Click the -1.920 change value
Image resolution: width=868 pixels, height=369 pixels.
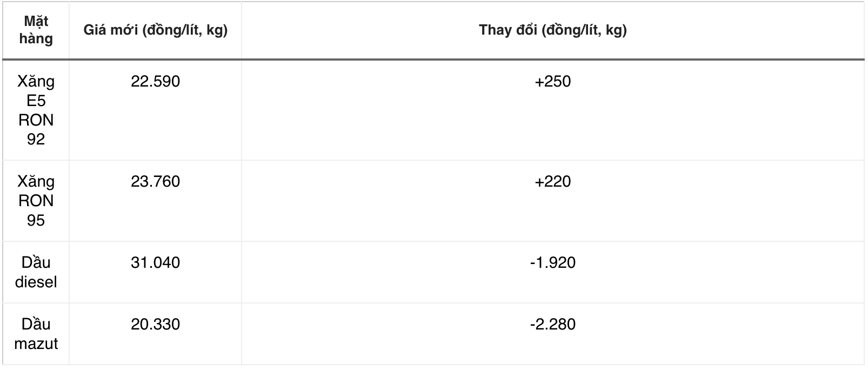[x=552, y=263]
